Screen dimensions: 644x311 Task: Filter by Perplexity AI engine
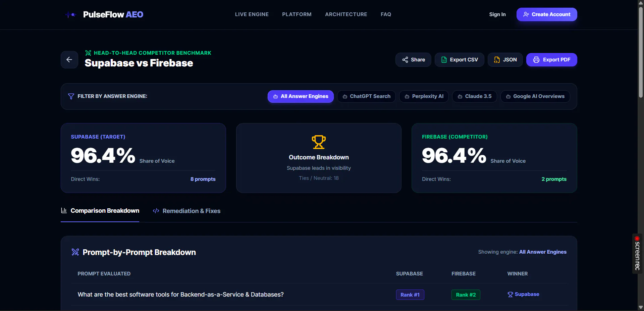tap(424, 96)
